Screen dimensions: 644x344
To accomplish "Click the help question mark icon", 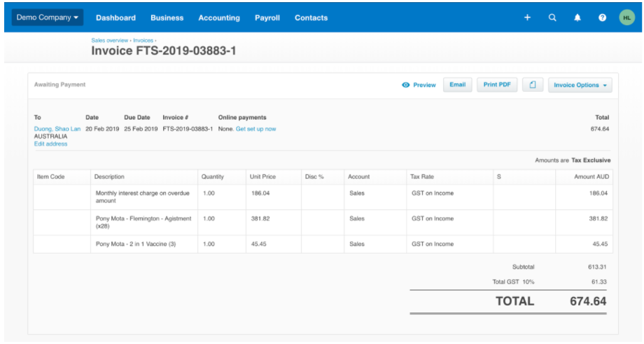I will 602,18.
